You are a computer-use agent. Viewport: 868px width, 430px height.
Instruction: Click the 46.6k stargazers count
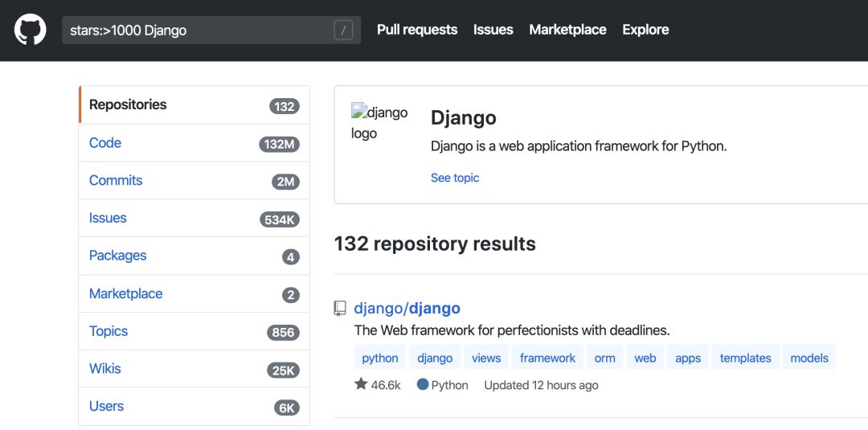point(386,385)
